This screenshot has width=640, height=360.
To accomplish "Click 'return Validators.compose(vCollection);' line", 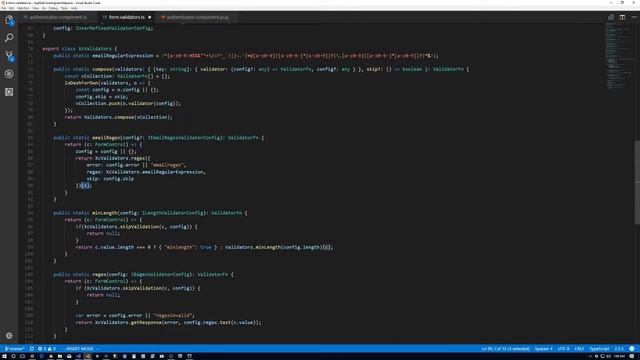I will (x=118, y=117).
